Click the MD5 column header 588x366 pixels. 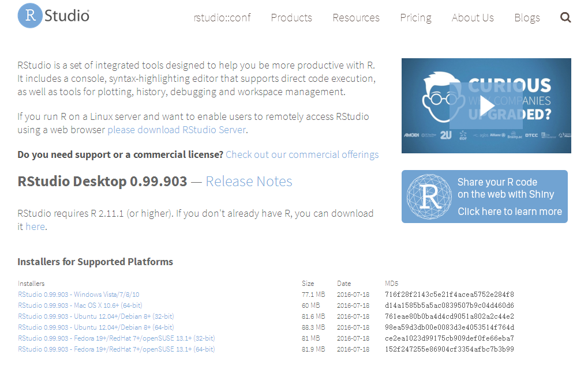[391, 284]
